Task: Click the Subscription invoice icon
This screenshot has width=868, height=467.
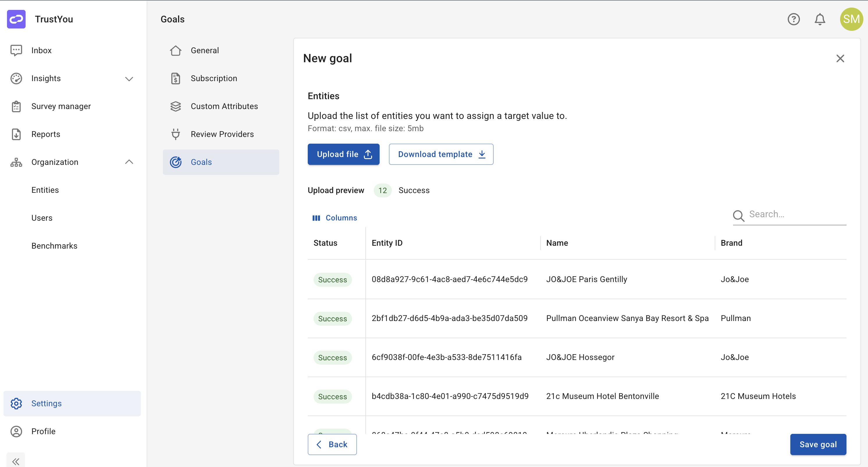Action: [176, 78]
